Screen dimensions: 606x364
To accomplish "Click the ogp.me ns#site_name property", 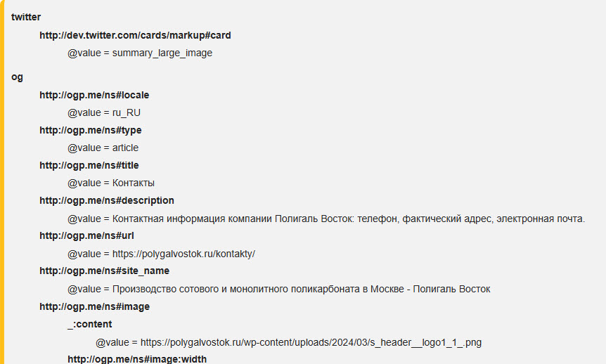I will [x=104, y=271].
